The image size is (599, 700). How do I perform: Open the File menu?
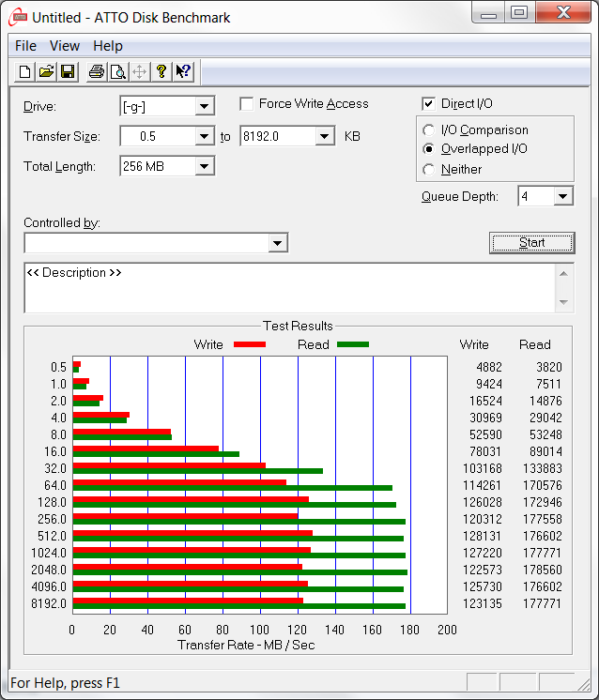coord(25,45)
